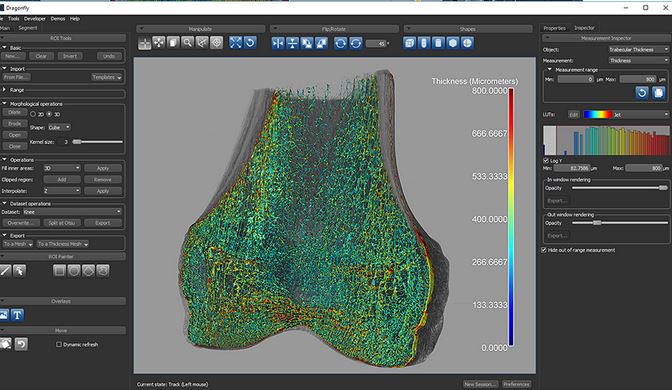Click the flip vertical icon
Viewport: 672px width, 390px height.
tap(292, 43)
